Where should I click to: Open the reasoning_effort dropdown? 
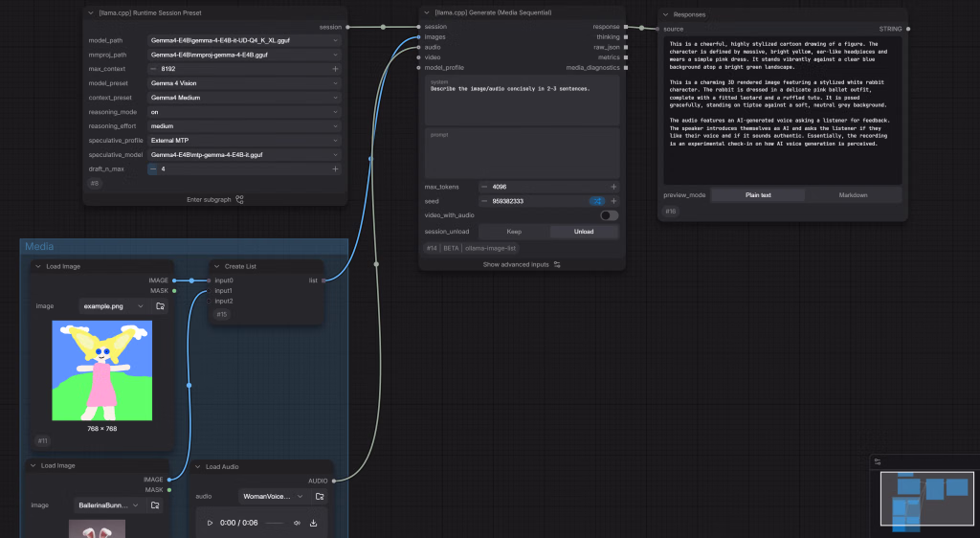(244, 126)
